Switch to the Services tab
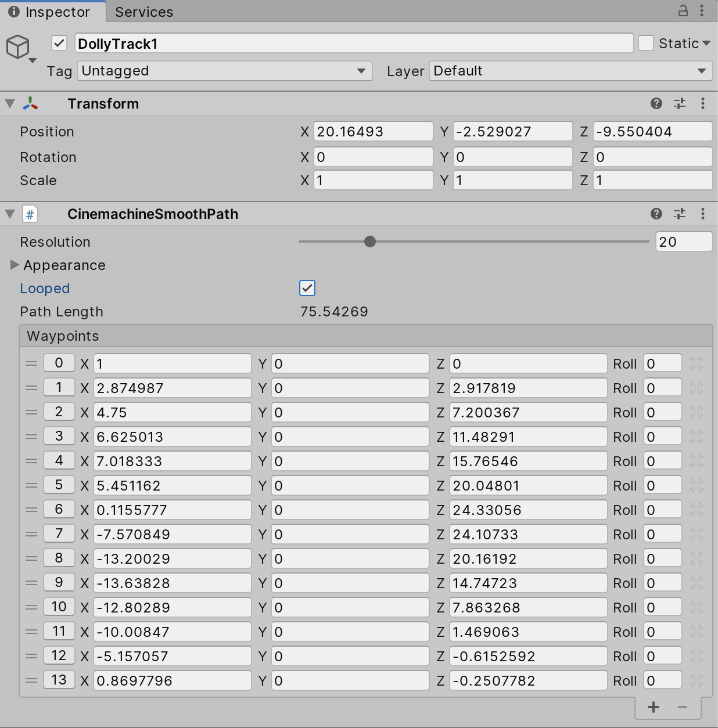 coord(144,12)
